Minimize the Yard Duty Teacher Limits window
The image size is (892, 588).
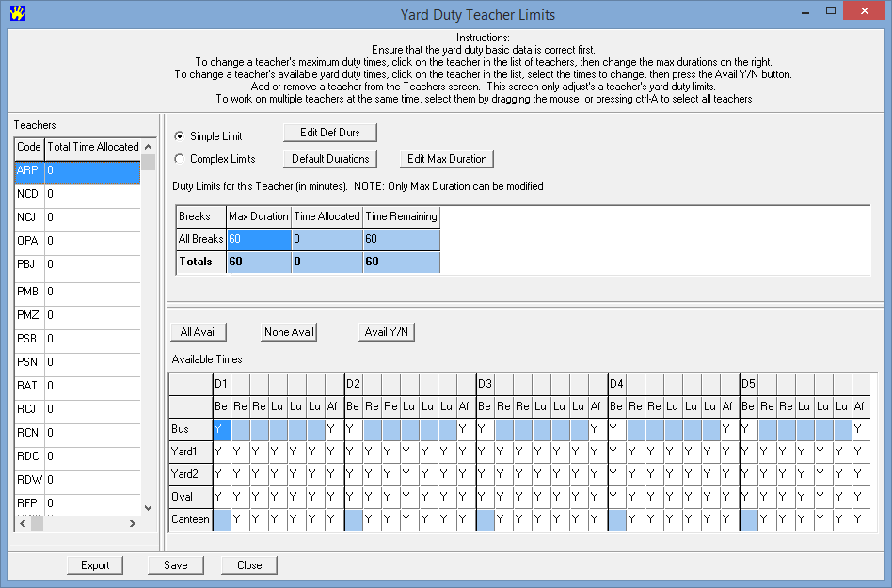coord(804,11)
